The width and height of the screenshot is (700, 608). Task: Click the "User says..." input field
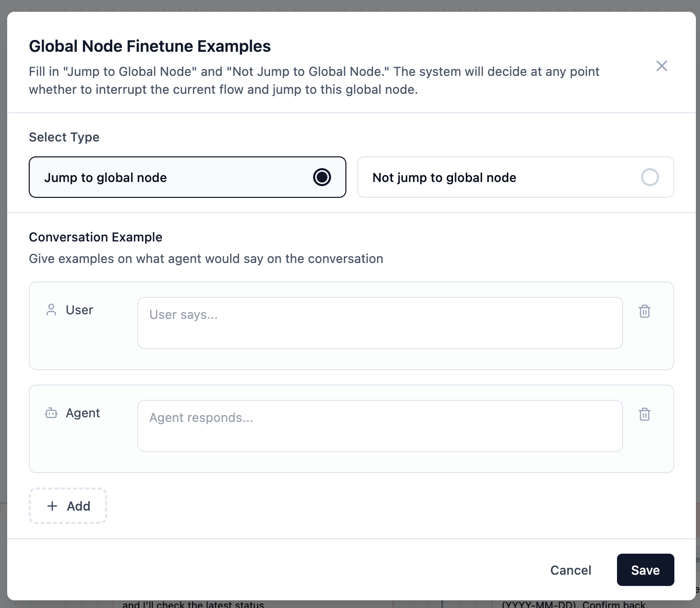click(x=380, y=322)
